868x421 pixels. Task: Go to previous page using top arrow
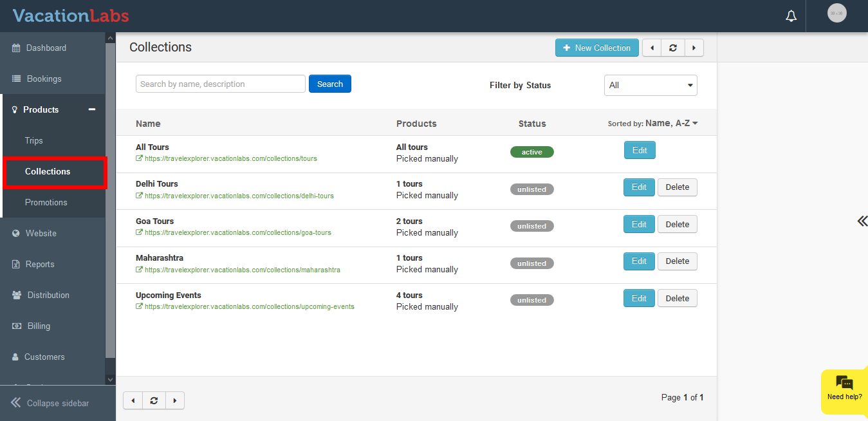[x=652, y=48]
